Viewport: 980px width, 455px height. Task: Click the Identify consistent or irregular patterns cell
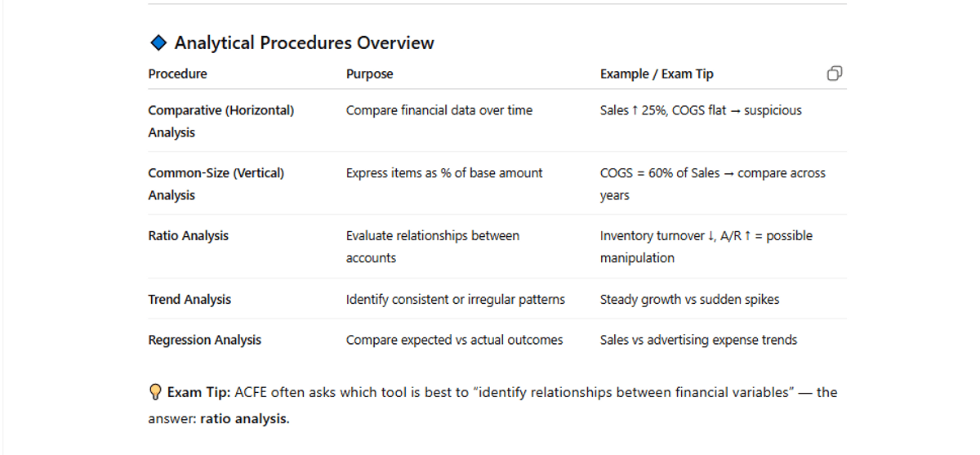[x=455, y=299]
